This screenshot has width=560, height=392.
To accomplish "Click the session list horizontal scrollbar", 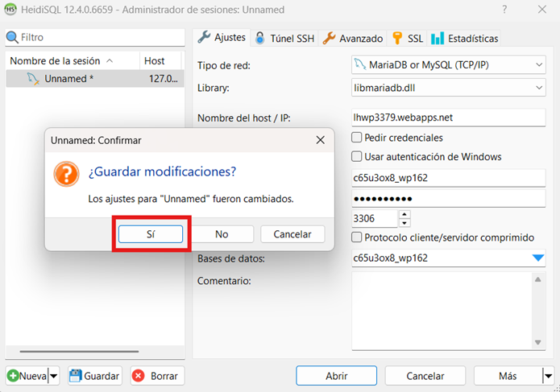I will tap(79, 351).
